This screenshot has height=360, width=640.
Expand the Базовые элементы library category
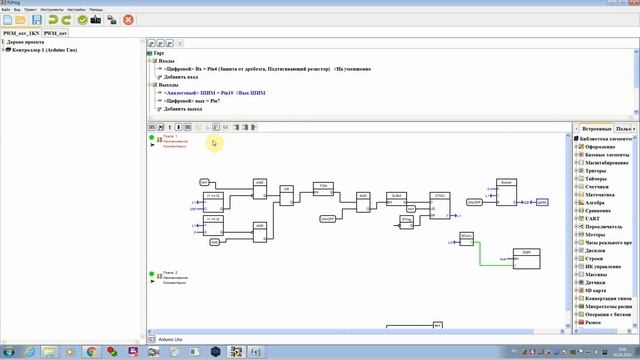click(x=576, y=155)
